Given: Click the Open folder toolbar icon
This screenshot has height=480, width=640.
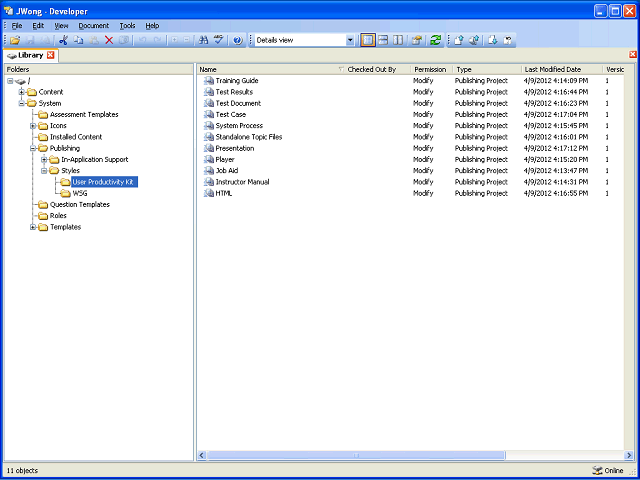Looking at the screenshot, I should (x=15, y=40).
